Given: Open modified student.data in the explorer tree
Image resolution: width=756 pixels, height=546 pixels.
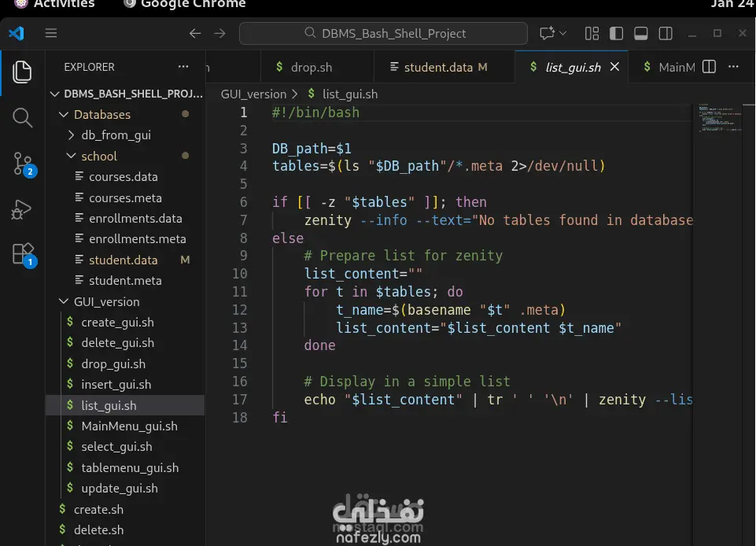Looking at the screenshot, I should pyautogui.click(x=127, y=260).
